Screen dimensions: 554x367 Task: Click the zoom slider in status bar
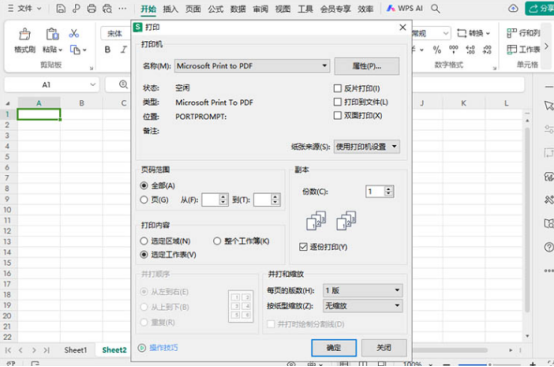(489, 364)
